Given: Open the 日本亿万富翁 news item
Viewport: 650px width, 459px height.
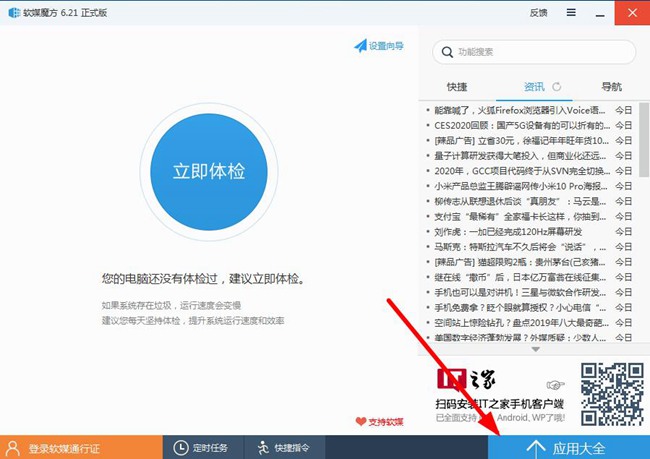Looking at the screenshot, I should point(520,277).
